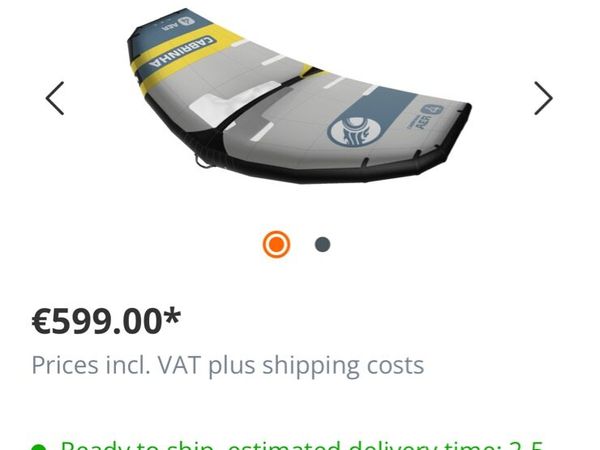Click the AER badge on left wingtip
600x450 pixels.
[179, 24]
